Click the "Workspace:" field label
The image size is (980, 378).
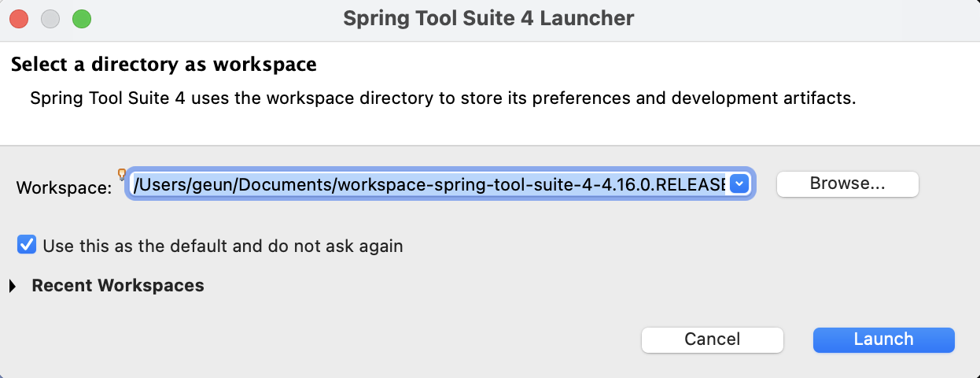[64, 188]
